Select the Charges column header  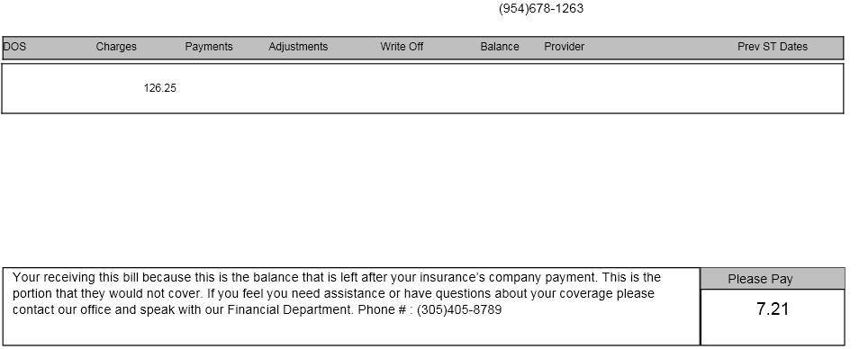(x=116, y=47)
